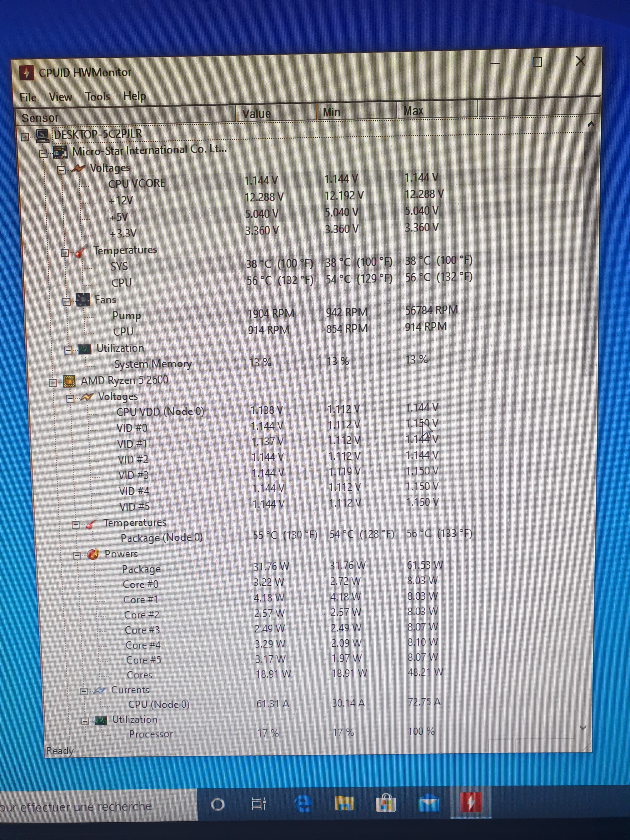Open the File menu
This screenshot has height=840, width=630.
coord(28,97)
